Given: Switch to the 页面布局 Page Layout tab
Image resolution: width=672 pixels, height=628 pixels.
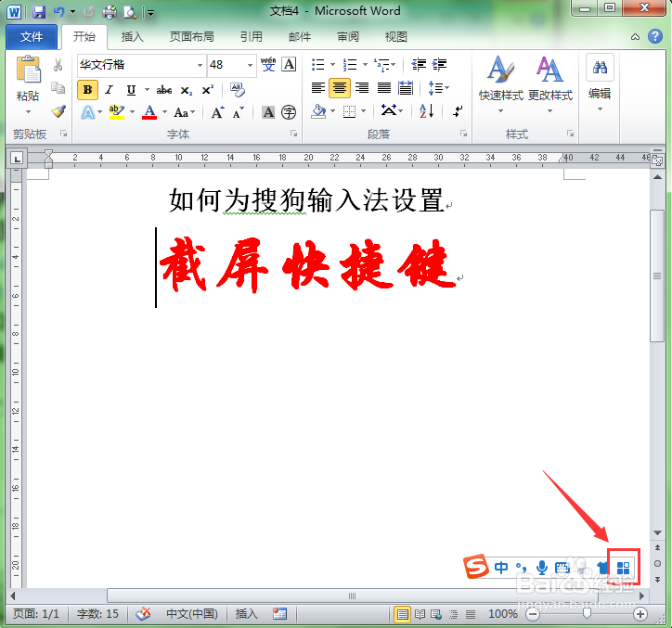Looking at the screenshot, I should [191, 37].
